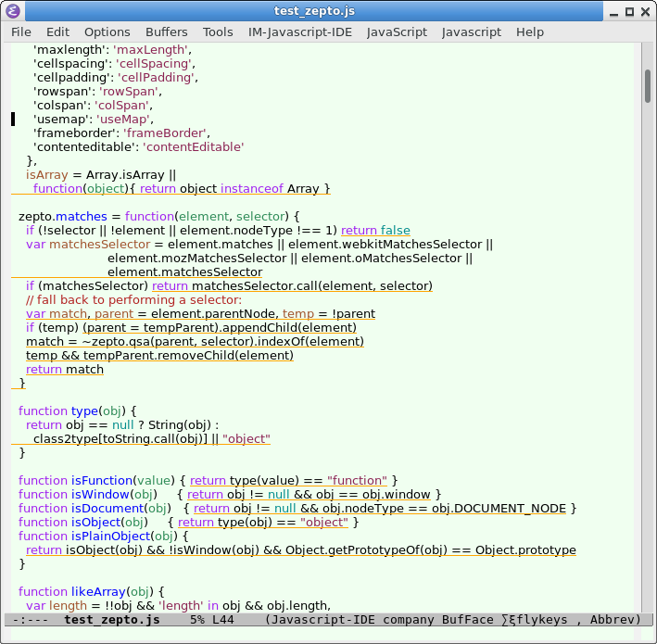This screenshot has height=644, width=657.
Task: Click the isWindow function name
Action: 100,495
